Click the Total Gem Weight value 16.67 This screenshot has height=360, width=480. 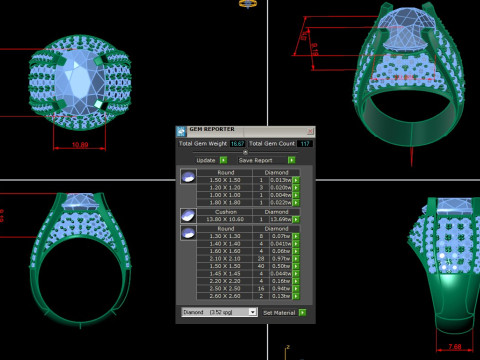[x=237, y=144]
